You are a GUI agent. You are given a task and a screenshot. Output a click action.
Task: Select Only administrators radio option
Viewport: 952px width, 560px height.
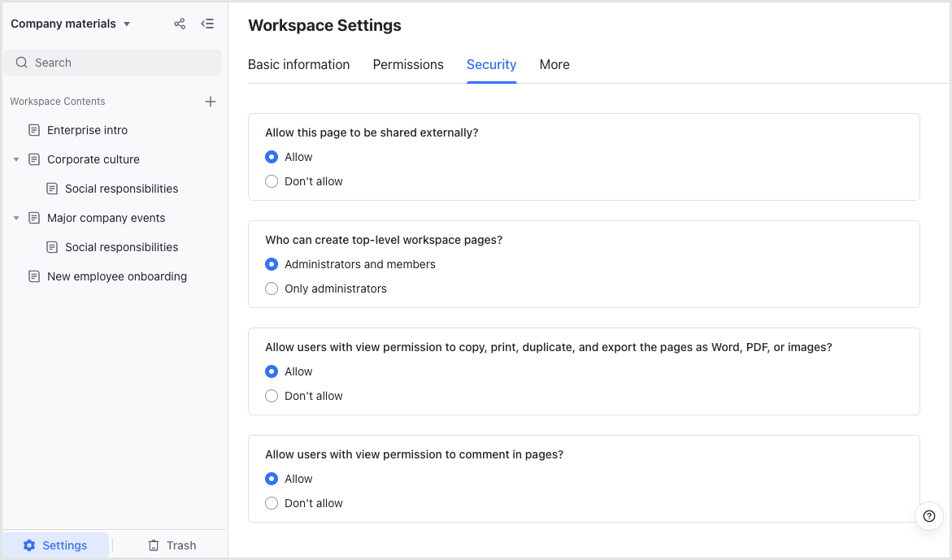272,289
